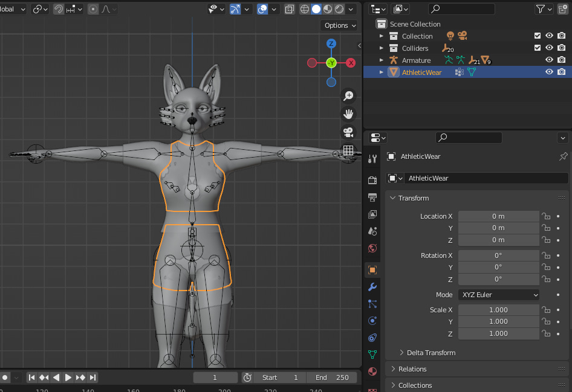Switch to solid viewport shading
Viewport: 572px width, 392px height.
coord(316,9)
